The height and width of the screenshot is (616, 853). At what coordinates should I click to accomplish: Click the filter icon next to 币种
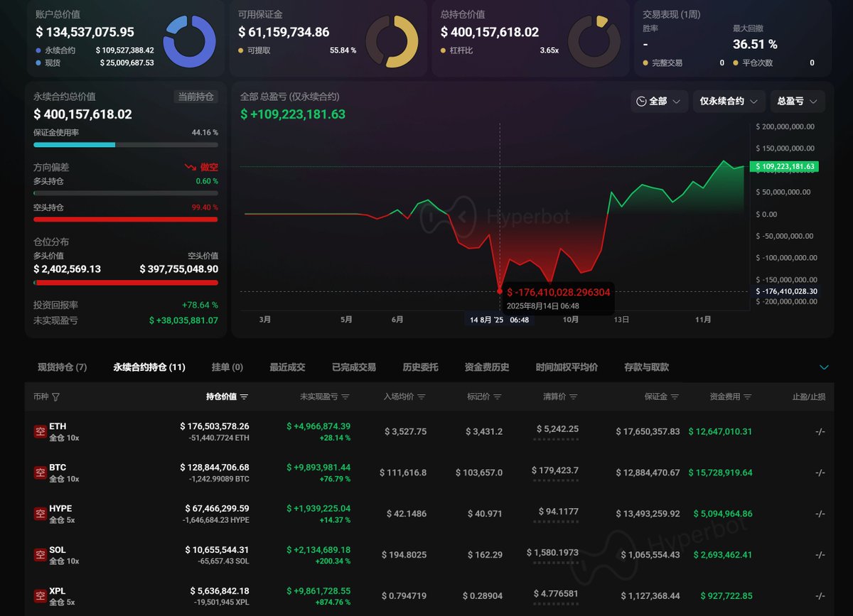pos(56,397)
